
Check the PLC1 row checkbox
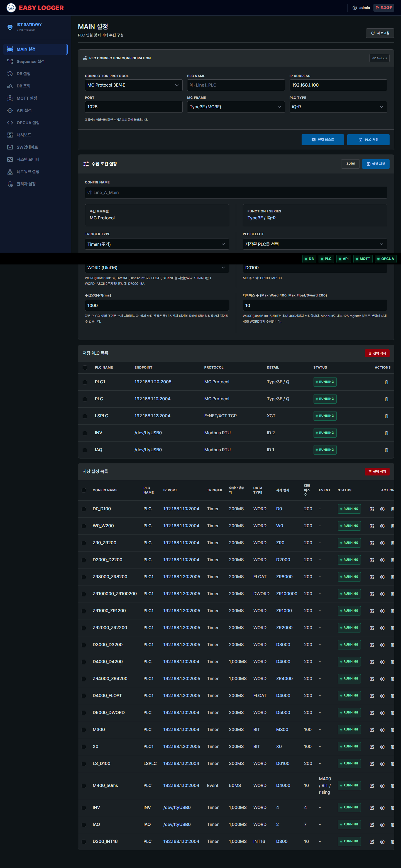pos(85,382)
